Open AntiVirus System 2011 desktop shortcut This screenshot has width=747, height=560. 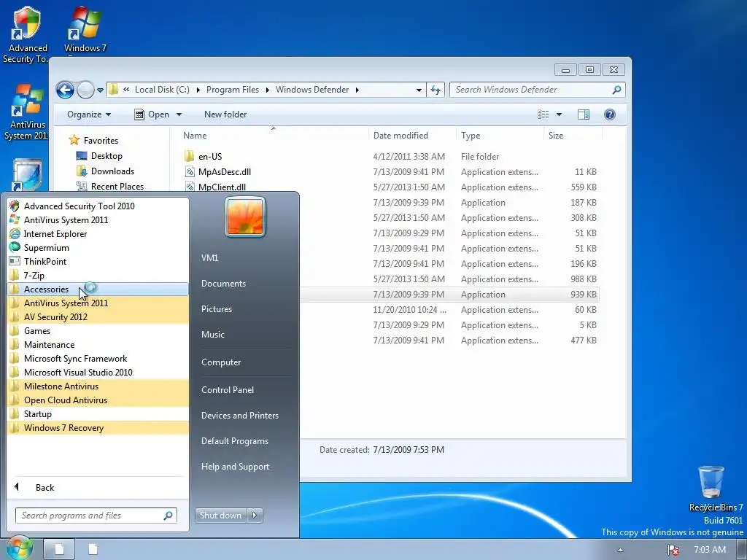coord(26,112)
